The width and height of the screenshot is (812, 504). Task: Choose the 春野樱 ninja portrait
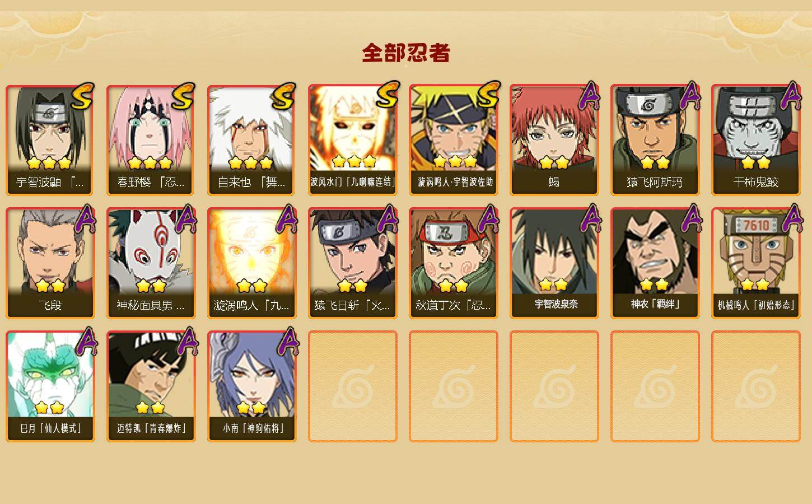click(151, 140)
